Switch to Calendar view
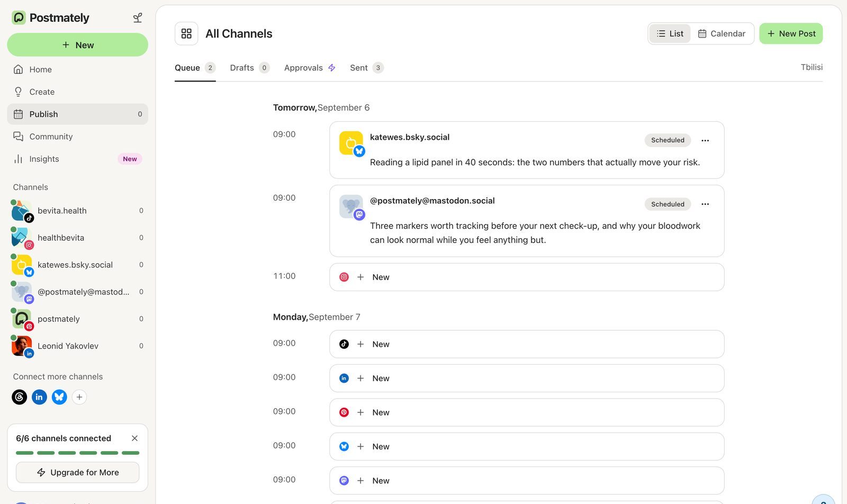The image size is (847, 504). click(722, 34)
